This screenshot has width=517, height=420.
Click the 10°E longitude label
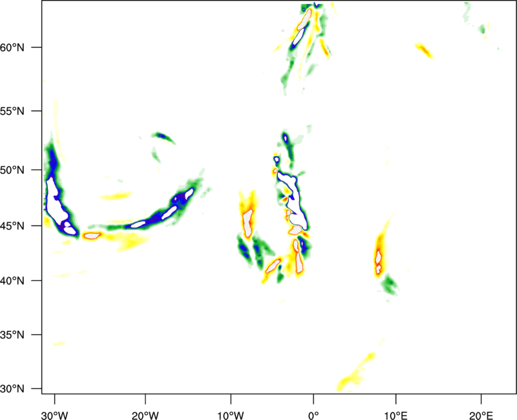396,415
